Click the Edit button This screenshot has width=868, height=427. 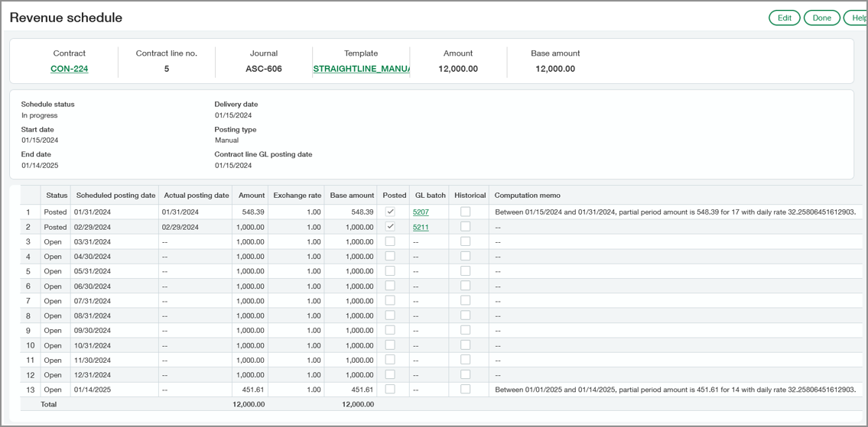coord(784,18)
